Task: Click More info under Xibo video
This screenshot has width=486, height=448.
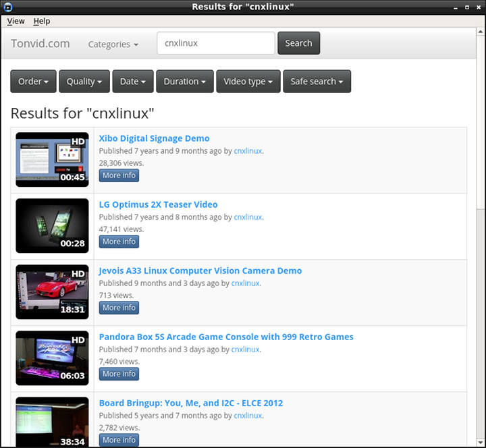Action: point(119,175)
